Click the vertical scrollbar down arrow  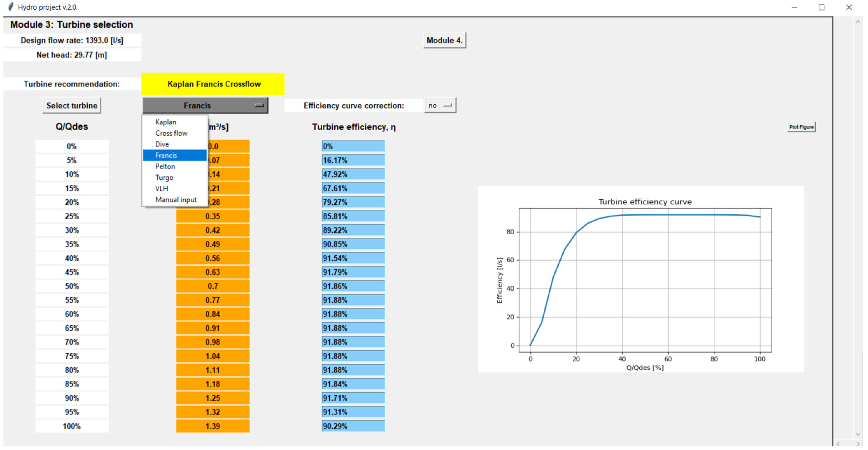[x=858, y=434]
